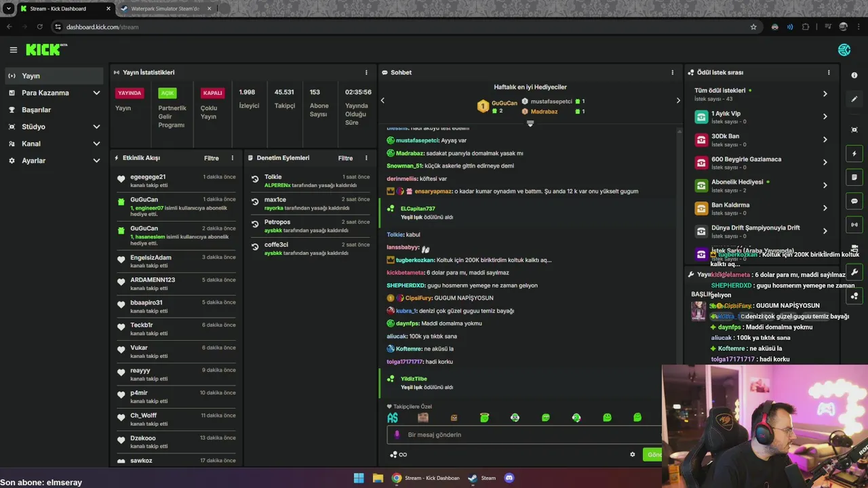Insert the AS emote into chat
868x488 pixels.
coord(393,418)
